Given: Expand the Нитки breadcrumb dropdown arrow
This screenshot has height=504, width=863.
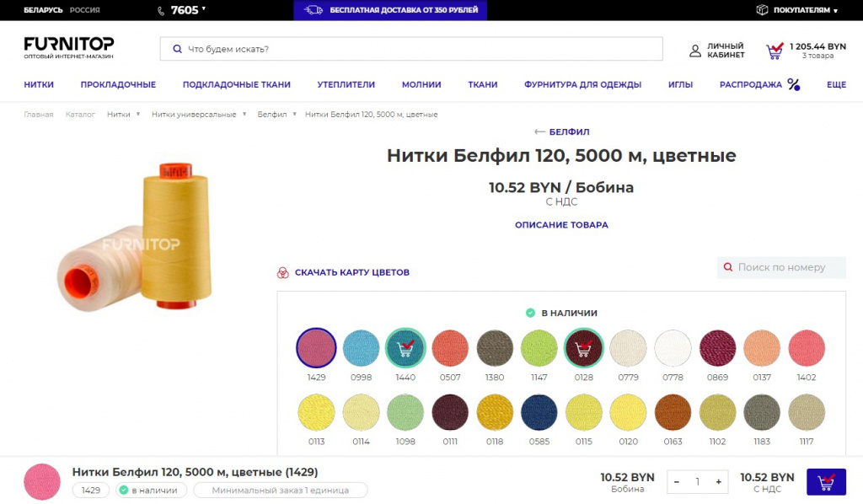Looking at the screenshot, I should (137, 114).
